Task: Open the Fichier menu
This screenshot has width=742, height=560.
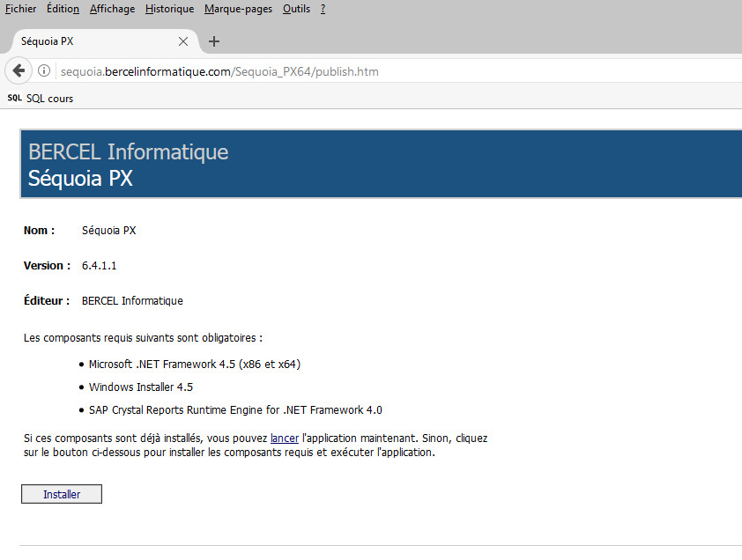Action: click(20, 8)
